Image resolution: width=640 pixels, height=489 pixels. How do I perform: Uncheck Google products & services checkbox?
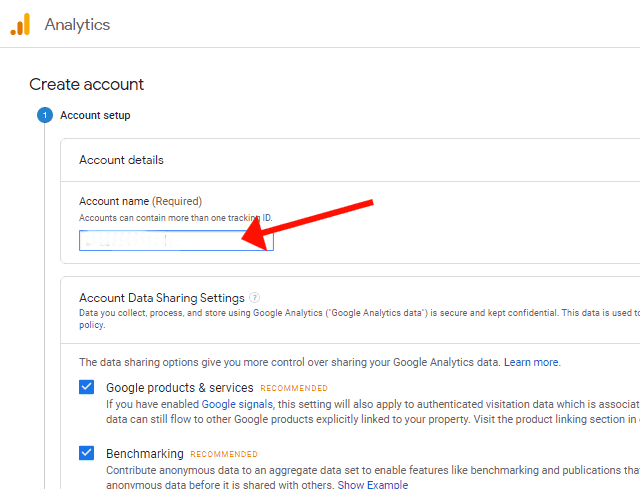point(87,387)
